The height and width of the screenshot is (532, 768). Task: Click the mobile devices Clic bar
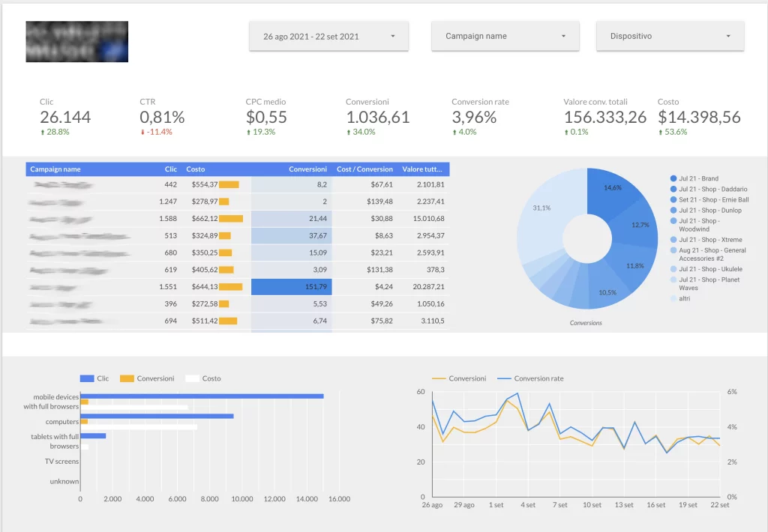tap(202, 396)
